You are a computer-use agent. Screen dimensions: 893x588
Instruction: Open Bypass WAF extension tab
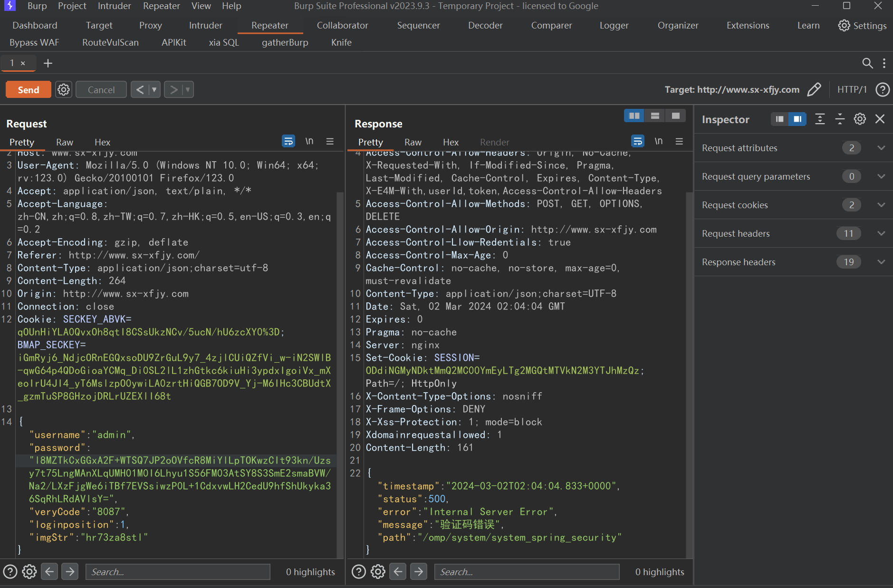click(34, 43)
